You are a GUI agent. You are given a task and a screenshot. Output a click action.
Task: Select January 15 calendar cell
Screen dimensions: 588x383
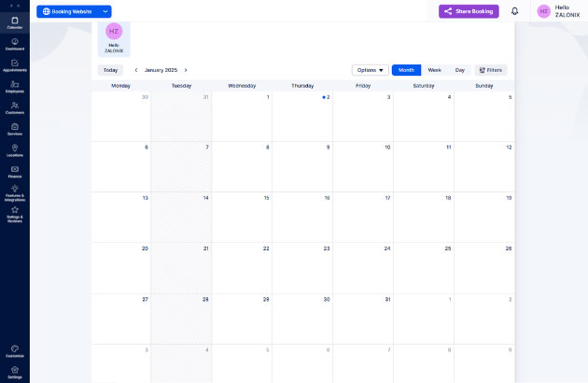pyautogui.click(x=242, y=217)
